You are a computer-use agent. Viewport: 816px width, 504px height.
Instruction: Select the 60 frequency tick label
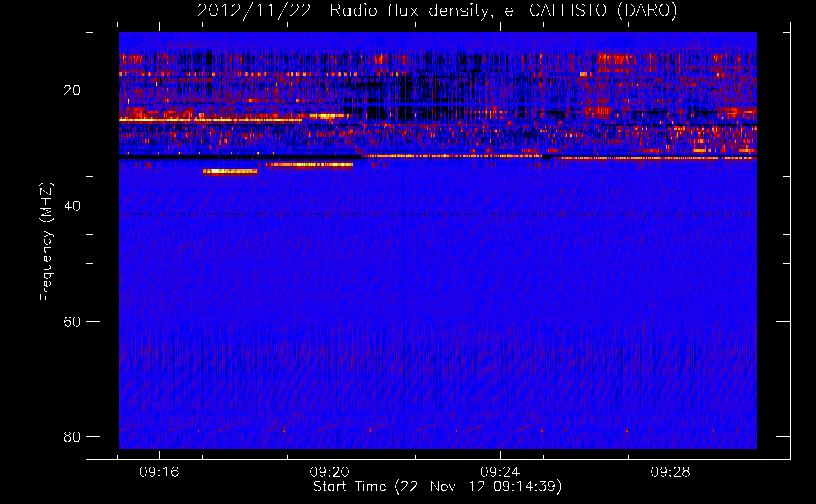[72, 321]
